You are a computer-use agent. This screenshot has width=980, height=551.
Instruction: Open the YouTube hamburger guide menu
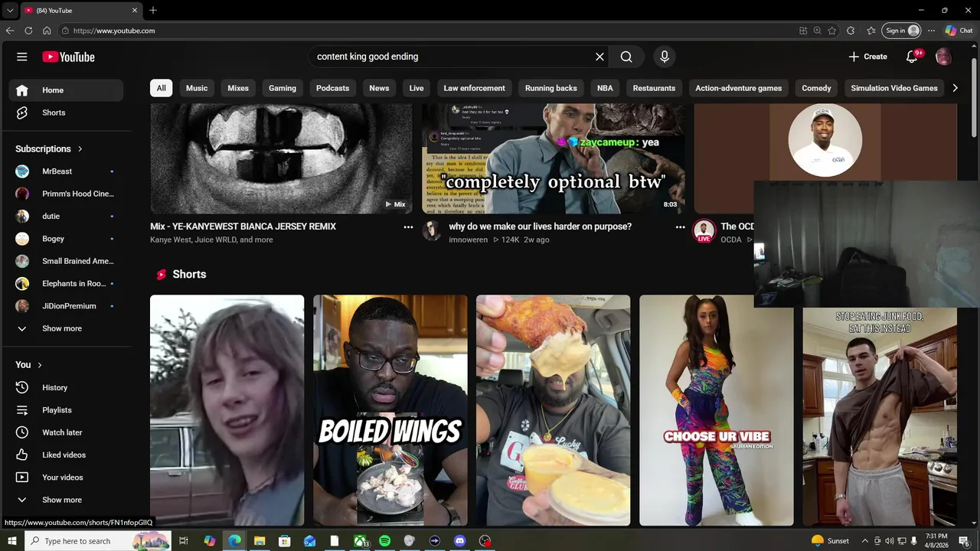coord(22,57)
